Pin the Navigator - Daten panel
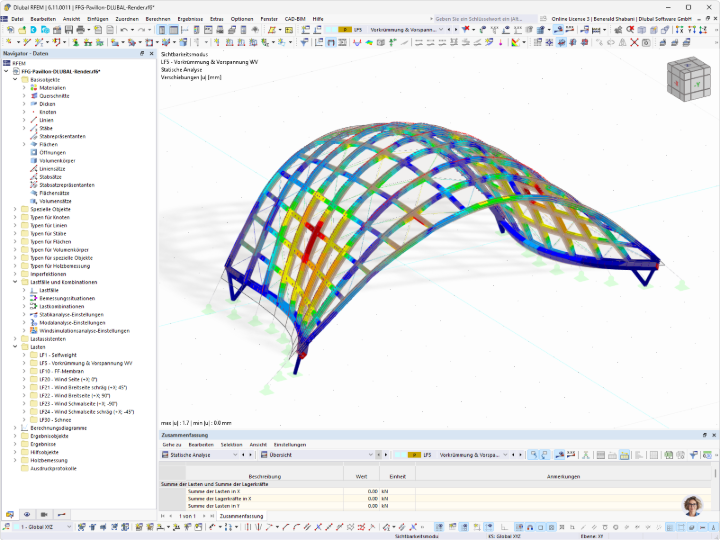Image resolution: width=720 pixels, height=540 pixels. click(142, 53)
